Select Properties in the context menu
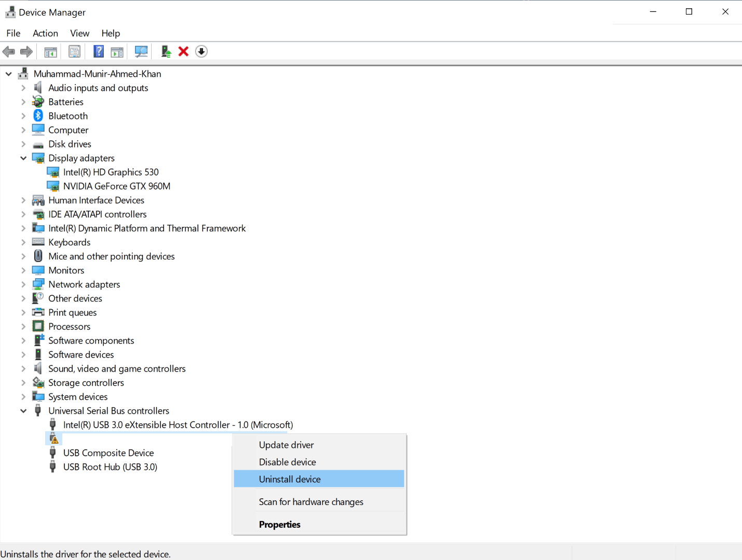 pyautogui.click(x=279, y=524)
